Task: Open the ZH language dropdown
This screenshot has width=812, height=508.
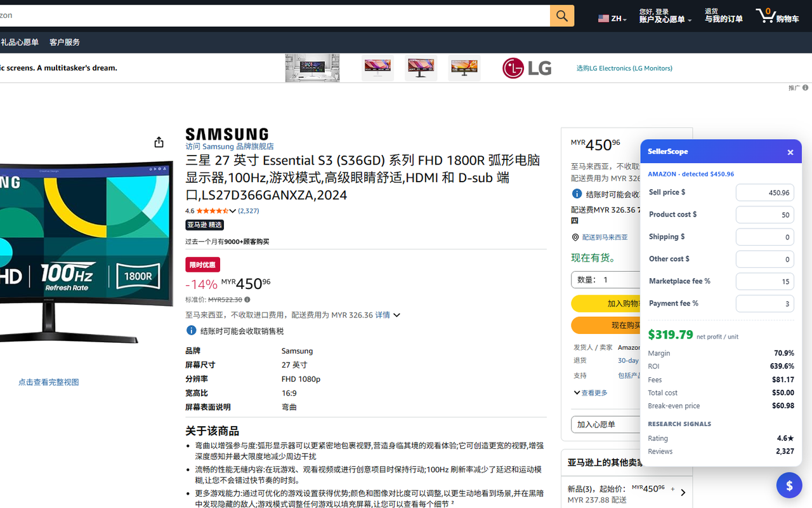Action: (612, 18)
